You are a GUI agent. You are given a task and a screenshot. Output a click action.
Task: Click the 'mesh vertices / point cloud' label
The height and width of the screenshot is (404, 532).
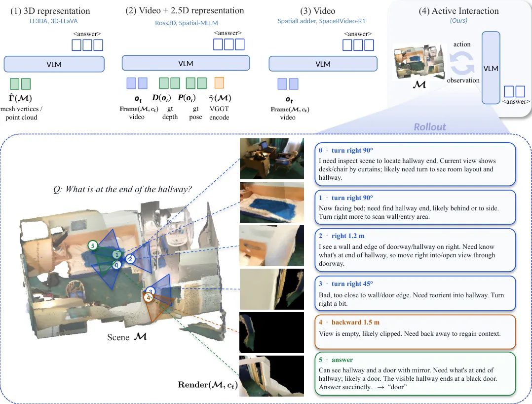(21, 113)
